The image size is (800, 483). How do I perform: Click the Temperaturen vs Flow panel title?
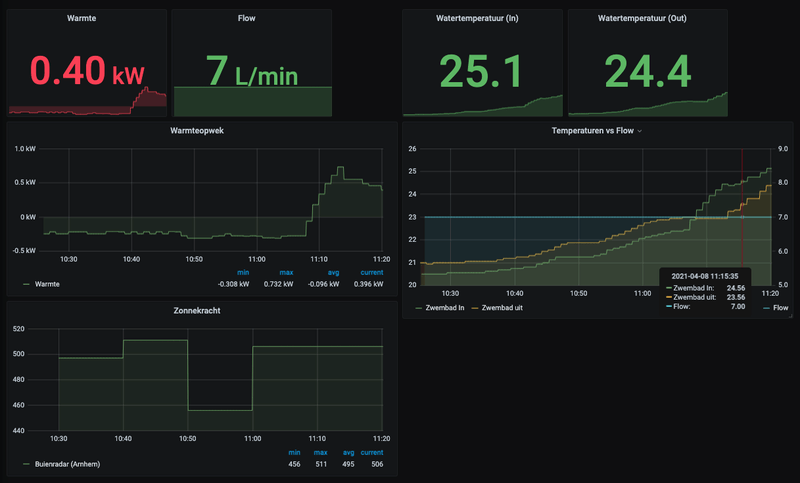[x=592, y=131]
